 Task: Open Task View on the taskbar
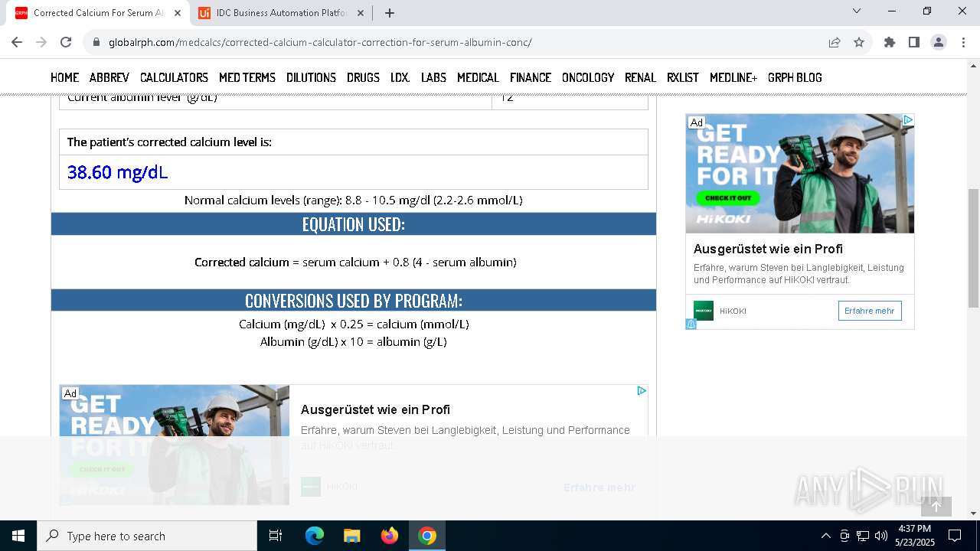(x=276, y=536)
